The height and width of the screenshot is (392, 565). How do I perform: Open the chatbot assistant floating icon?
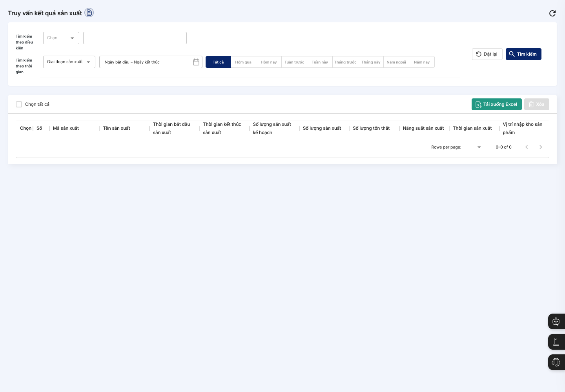point(556,321)
